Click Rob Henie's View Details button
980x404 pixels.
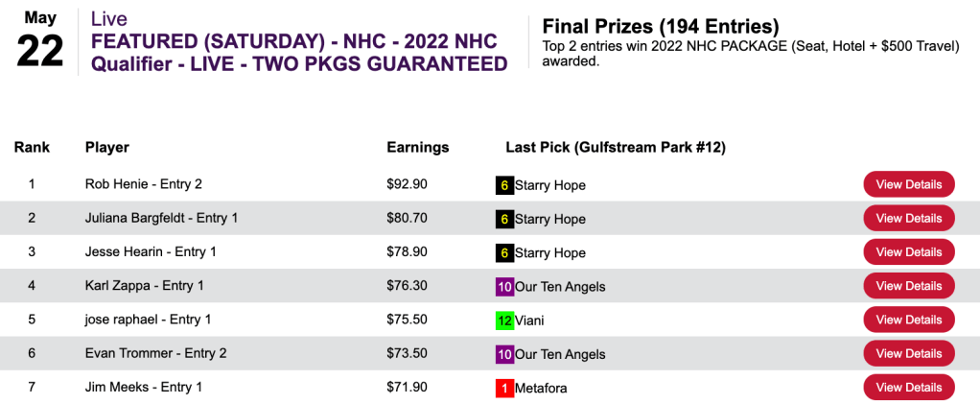pos(908,184)
